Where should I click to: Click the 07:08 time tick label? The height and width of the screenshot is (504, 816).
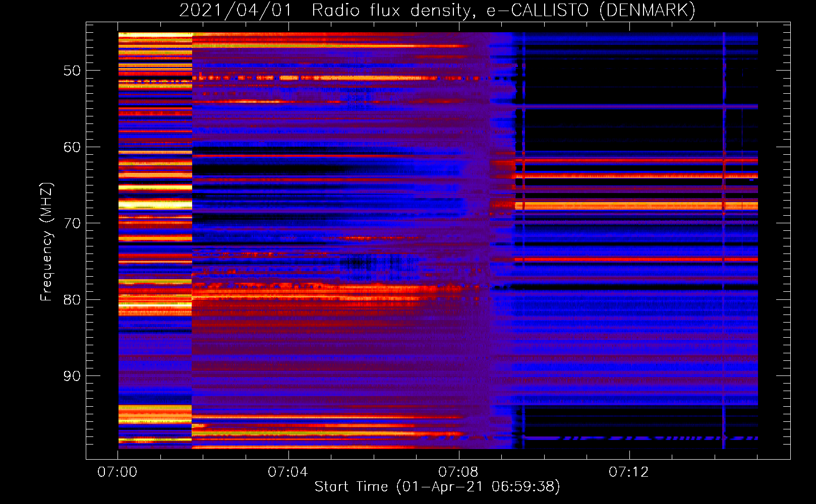click(458, 472)
